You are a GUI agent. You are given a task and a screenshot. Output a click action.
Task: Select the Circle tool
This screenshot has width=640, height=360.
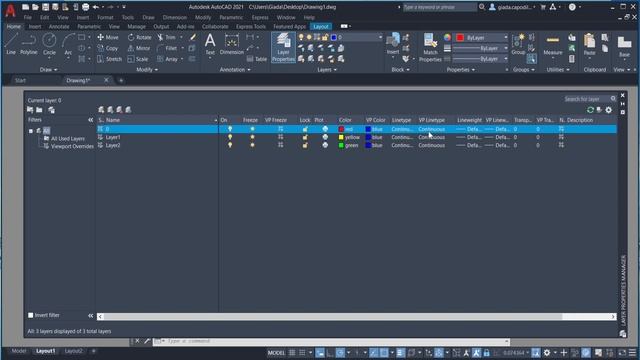tap(49, 44)
